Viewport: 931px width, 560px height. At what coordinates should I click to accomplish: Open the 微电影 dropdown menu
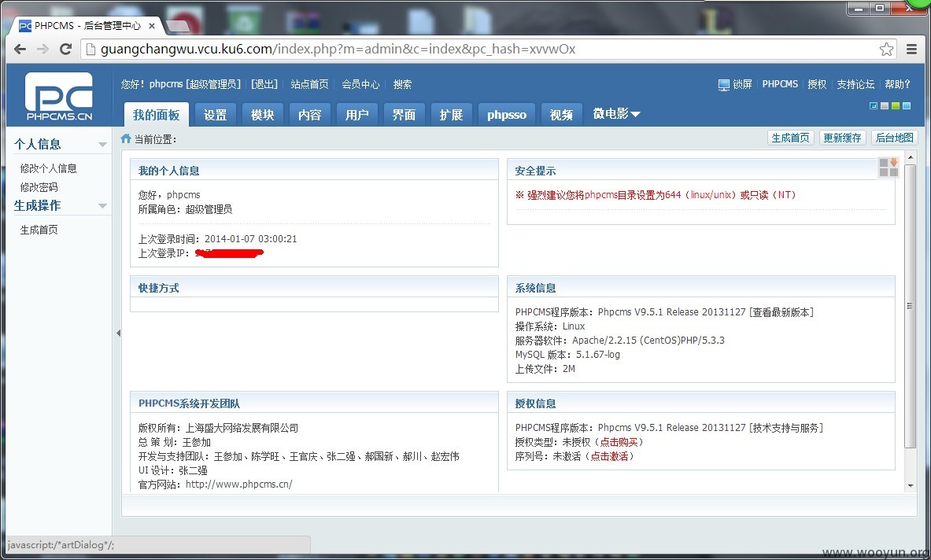coord(616,113)
